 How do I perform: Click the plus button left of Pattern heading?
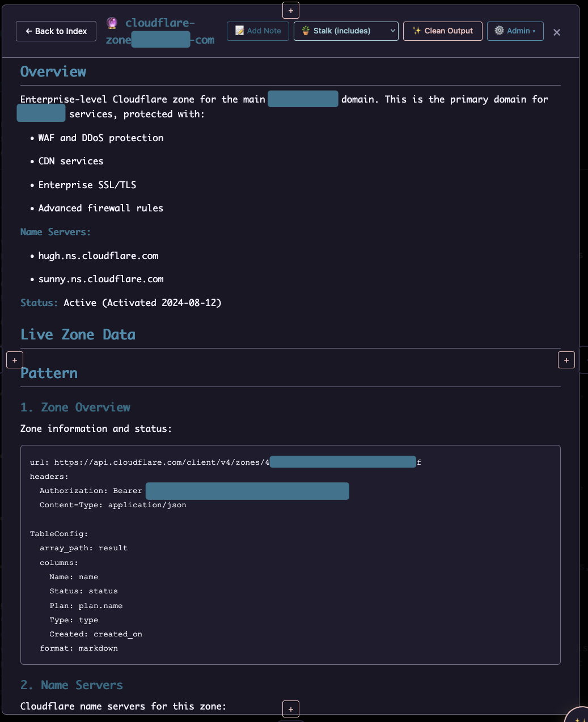pos(15,360)
